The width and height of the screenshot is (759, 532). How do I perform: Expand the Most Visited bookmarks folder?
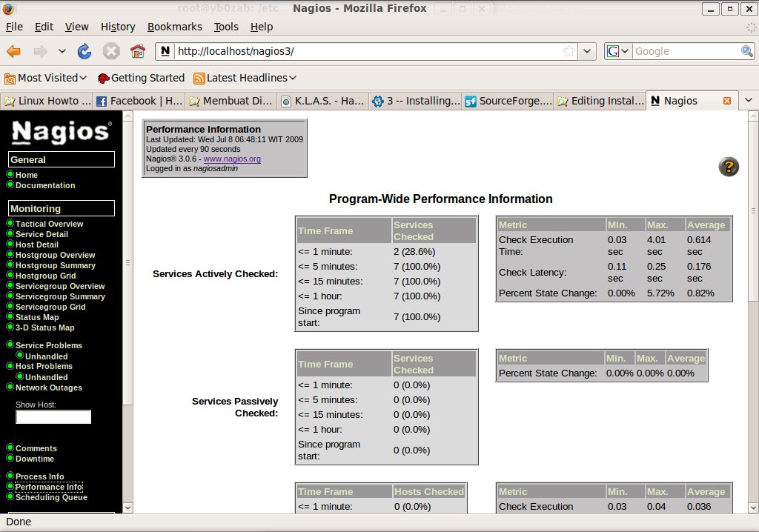tap(46, 78)
